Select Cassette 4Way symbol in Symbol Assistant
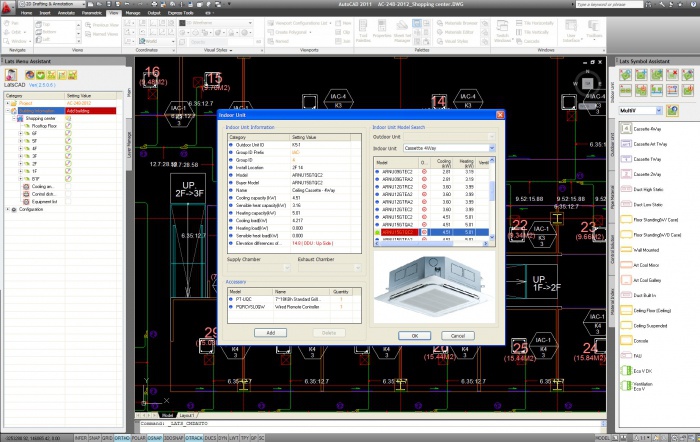The width and height of the screenshot is (700, 442). coord(641,129)
